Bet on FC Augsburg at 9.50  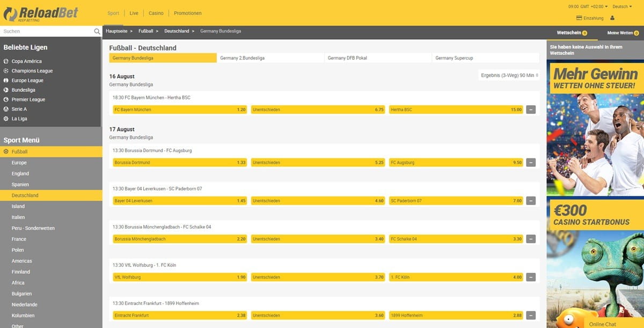coord(456,162)
